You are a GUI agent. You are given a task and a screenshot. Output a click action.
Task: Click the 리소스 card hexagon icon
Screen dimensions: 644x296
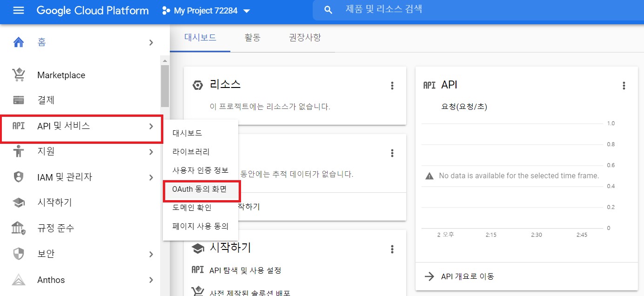pyautogui.click(x=198, y=85)
